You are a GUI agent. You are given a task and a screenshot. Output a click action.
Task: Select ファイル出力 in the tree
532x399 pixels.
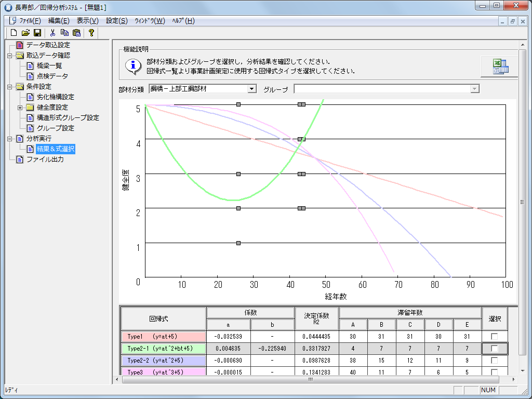pos(45,159)
